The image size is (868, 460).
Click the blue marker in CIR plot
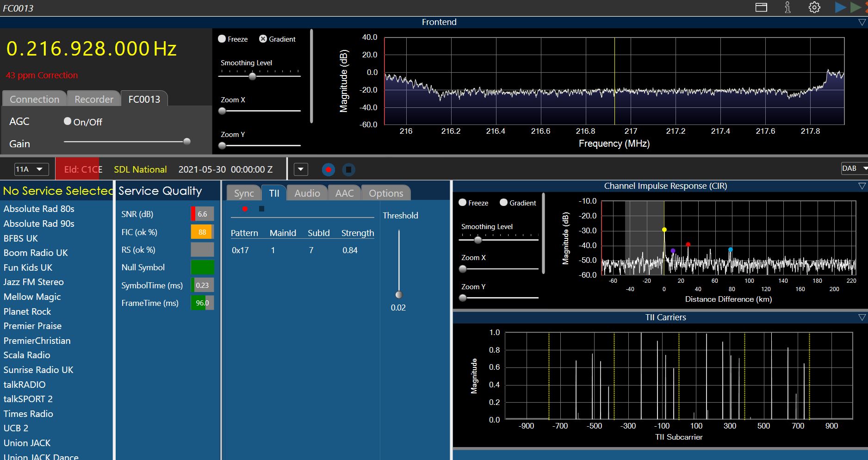[731, 249]
